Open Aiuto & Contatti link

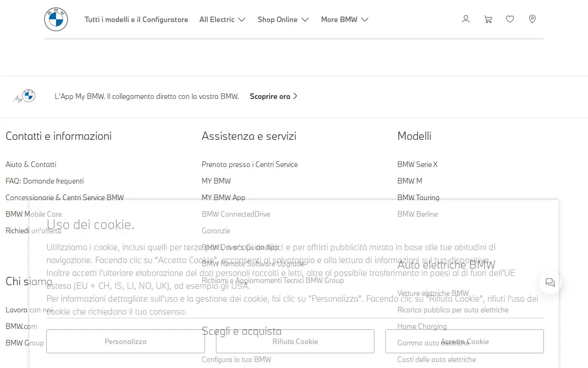[x=31, y=164]
